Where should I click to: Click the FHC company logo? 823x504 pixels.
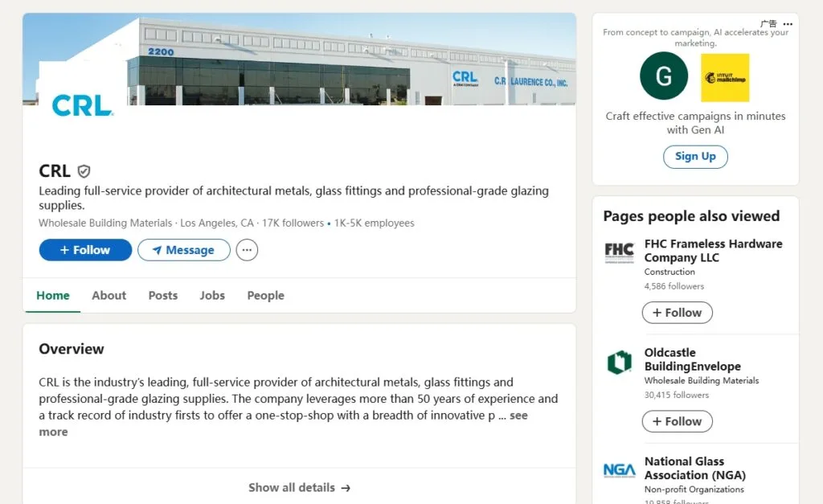(620, 252)
